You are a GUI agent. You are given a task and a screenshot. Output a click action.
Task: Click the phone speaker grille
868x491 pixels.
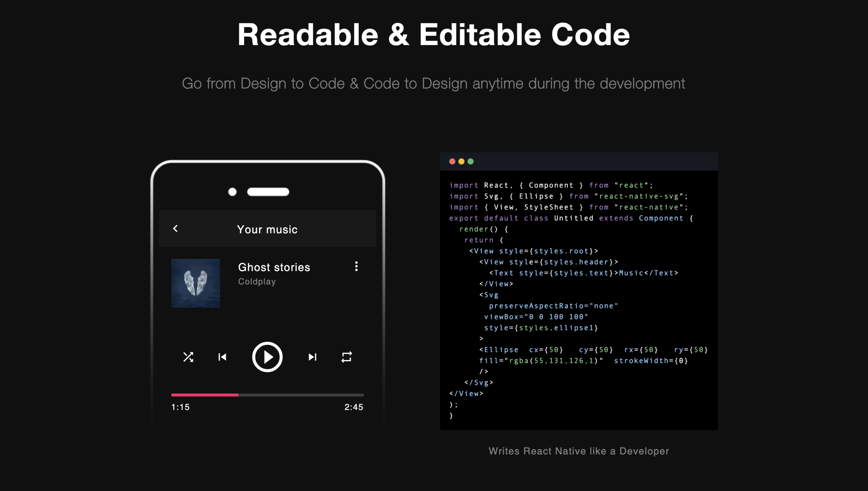tap(268, 192)
